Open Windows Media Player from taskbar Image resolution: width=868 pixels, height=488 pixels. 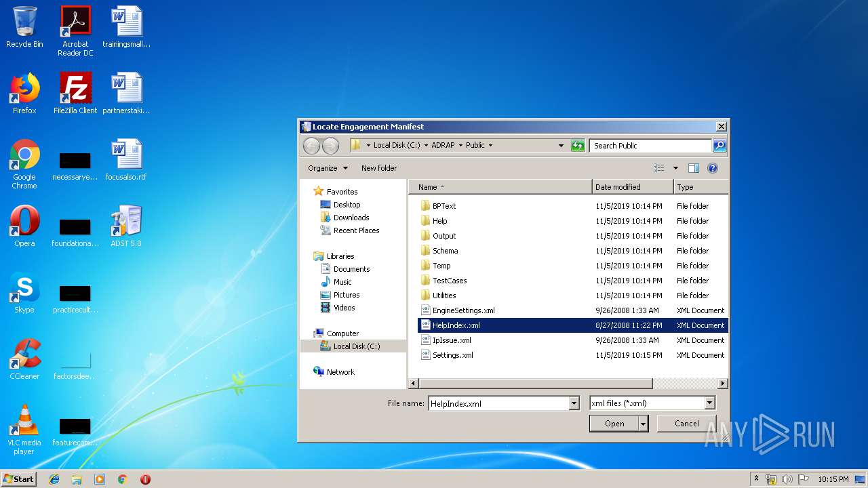[x=100, y=479]
